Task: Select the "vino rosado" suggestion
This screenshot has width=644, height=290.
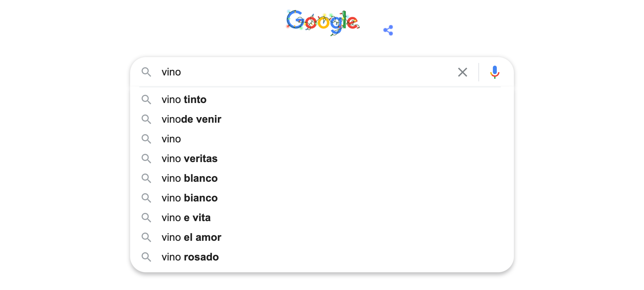Action: (x=190, y=257)
